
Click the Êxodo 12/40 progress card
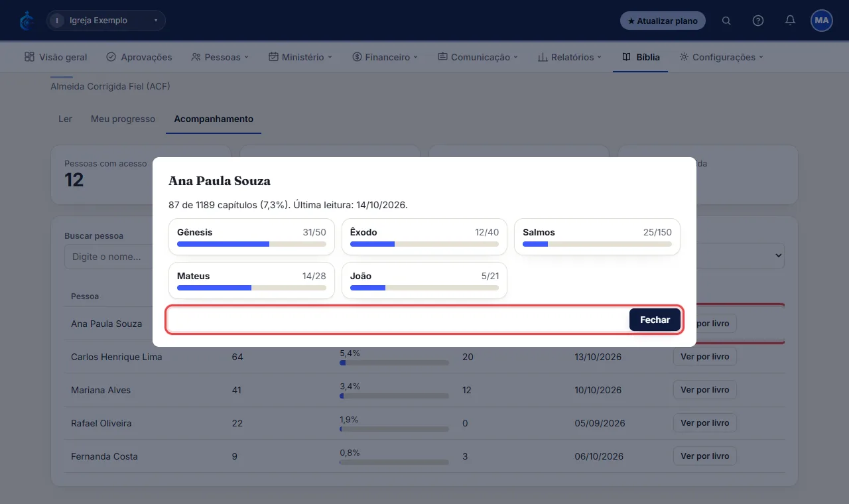[424, 237]
